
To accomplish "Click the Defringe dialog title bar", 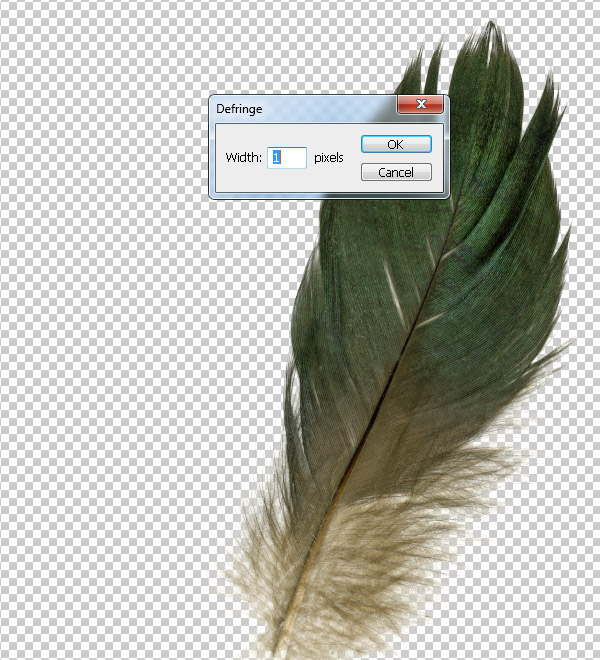I will [x=300, y=107].
